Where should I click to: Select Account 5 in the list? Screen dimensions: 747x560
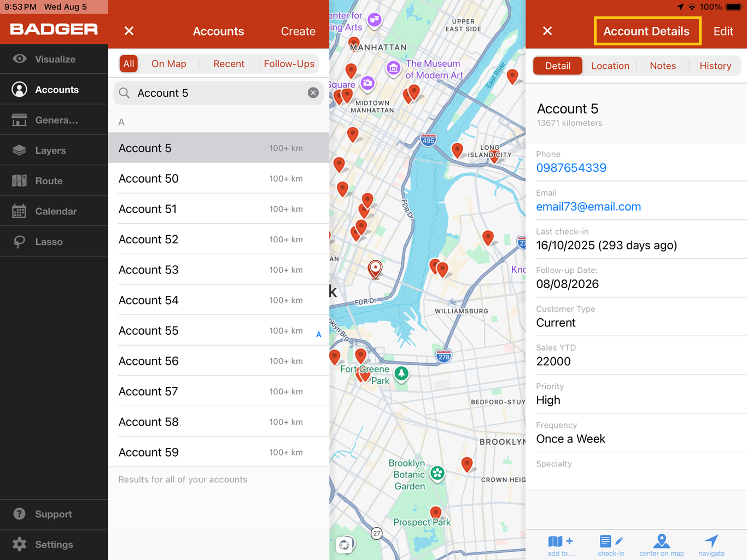click(x=219, y=148)
